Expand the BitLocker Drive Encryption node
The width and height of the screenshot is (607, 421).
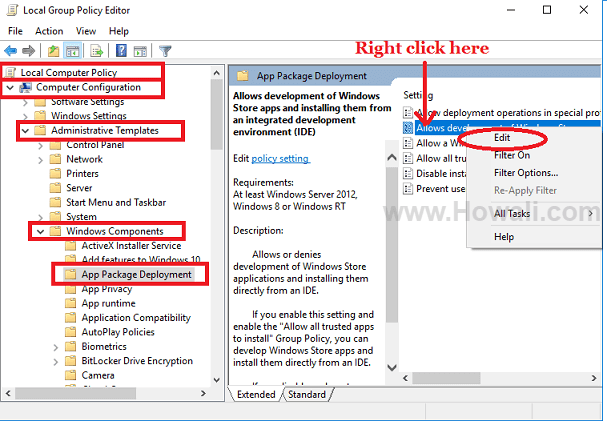pyautogui.click(x=56, y=361)
